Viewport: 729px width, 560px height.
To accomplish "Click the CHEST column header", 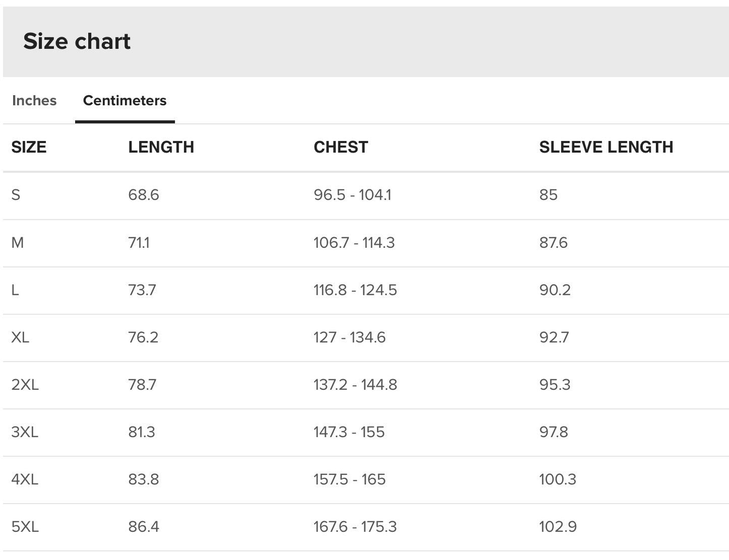I will pyautogui.click(x=341, y=147).
